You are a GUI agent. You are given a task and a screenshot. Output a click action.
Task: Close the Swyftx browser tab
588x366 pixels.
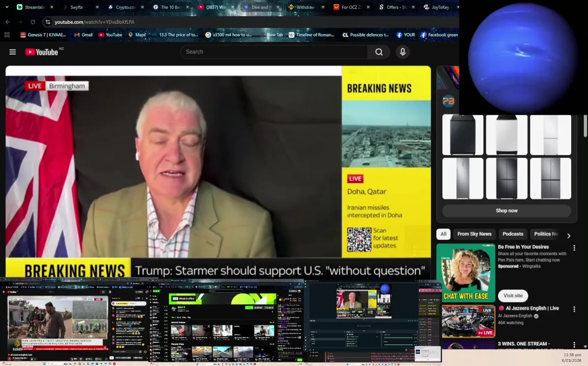(97, 7)
